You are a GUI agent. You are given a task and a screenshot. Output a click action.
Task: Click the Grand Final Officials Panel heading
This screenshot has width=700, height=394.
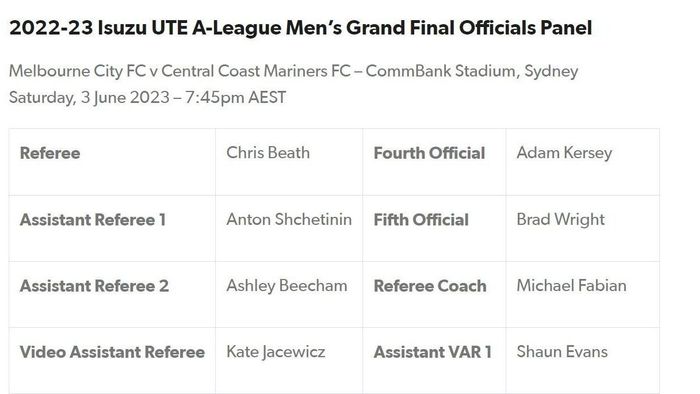pyautogui.click(x=300, y=28)
